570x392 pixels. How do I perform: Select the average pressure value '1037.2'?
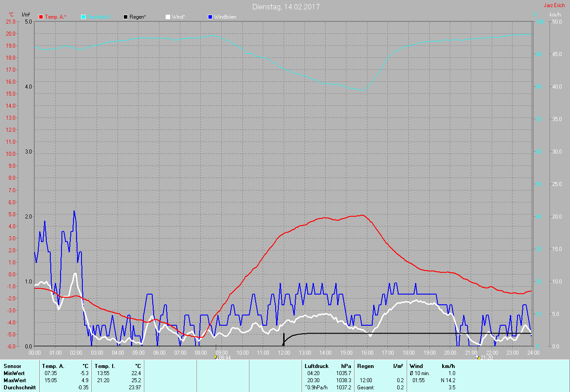tap(343, 388)
